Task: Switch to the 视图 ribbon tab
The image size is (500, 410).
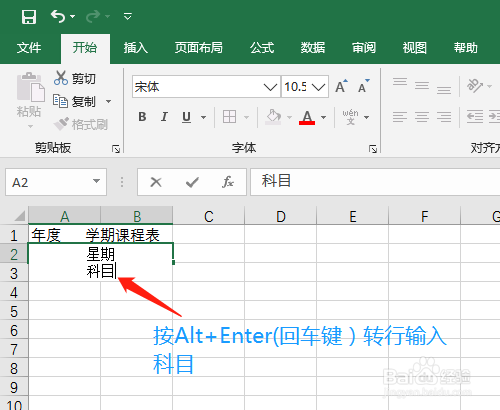Action: coord(415,48)
